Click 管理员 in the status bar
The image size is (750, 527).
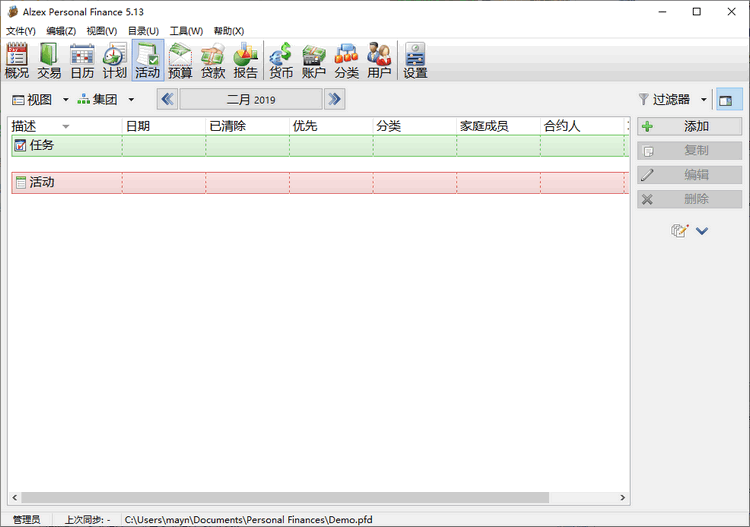26,520
